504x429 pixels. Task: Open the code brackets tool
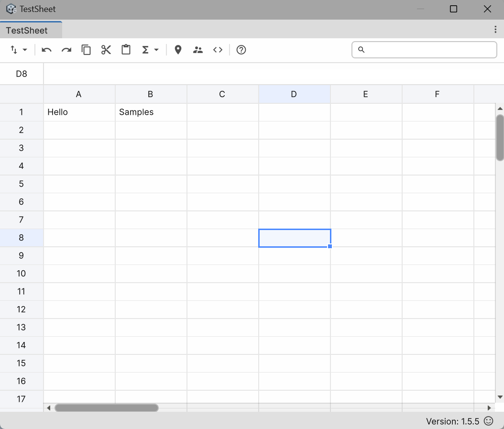click(x=218, y=50)
